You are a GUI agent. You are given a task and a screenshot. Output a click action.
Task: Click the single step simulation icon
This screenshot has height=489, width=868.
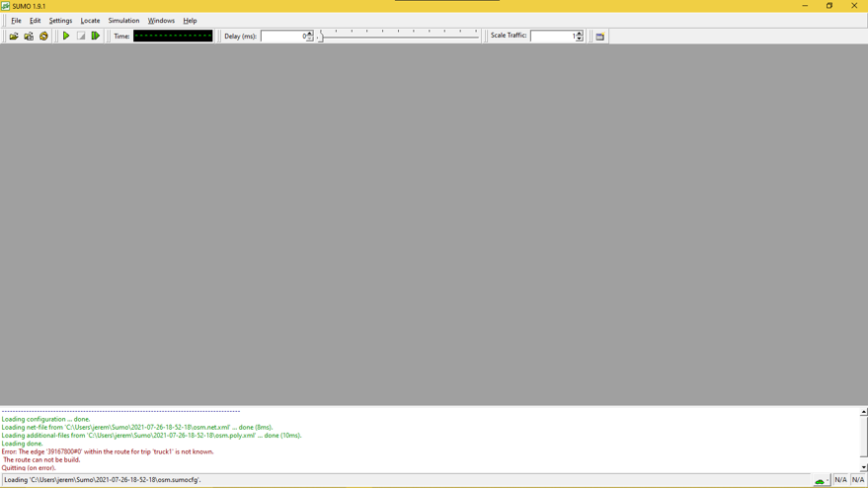coord(96,37)
